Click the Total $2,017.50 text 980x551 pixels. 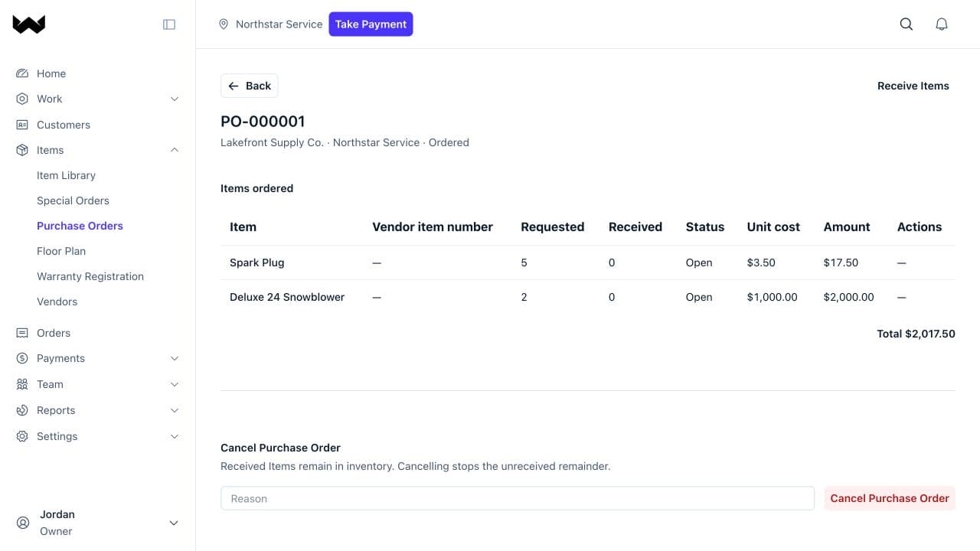pos(916,334)
